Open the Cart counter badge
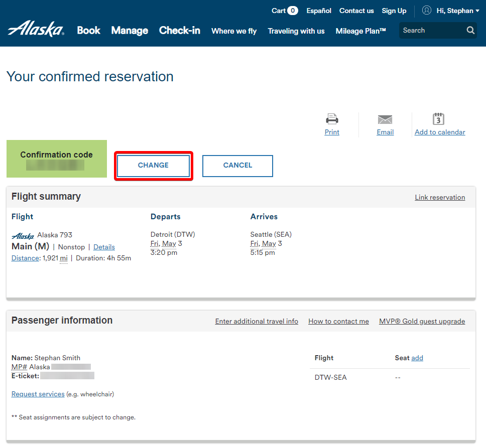This screenshot has height=448, width=486. (293, 11)
